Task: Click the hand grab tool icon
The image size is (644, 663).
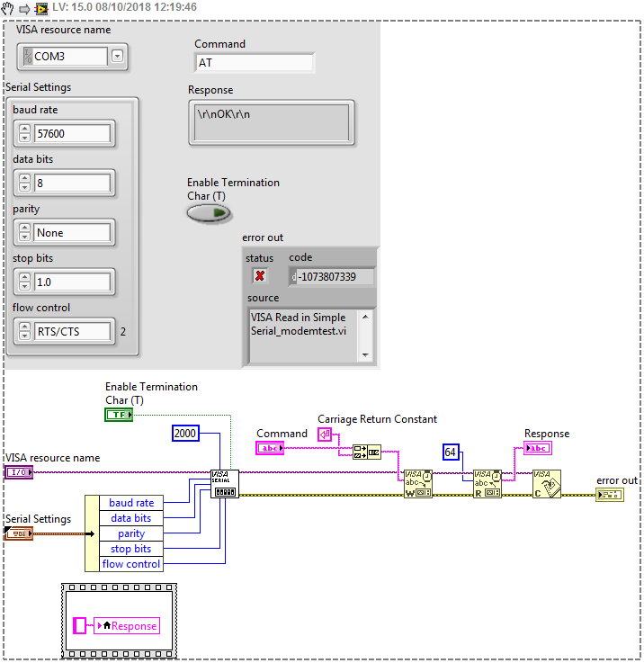Action: click(7, 7)
